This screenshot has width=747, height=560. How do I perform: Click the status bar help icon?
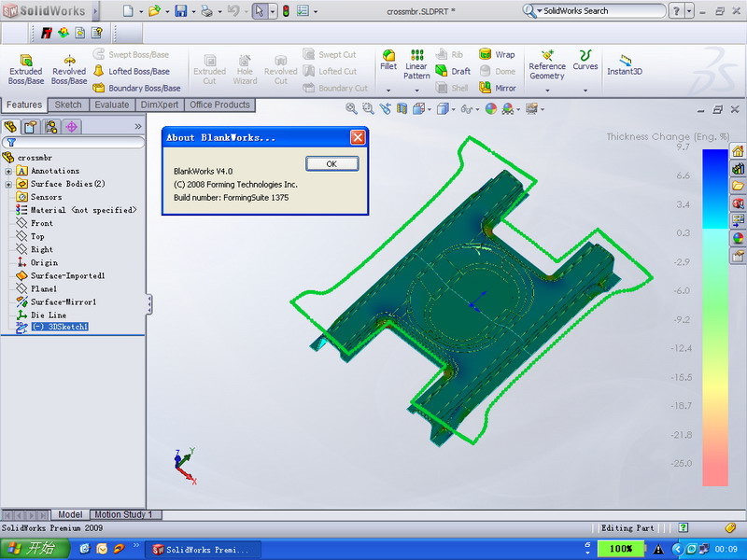pos(684,527)
